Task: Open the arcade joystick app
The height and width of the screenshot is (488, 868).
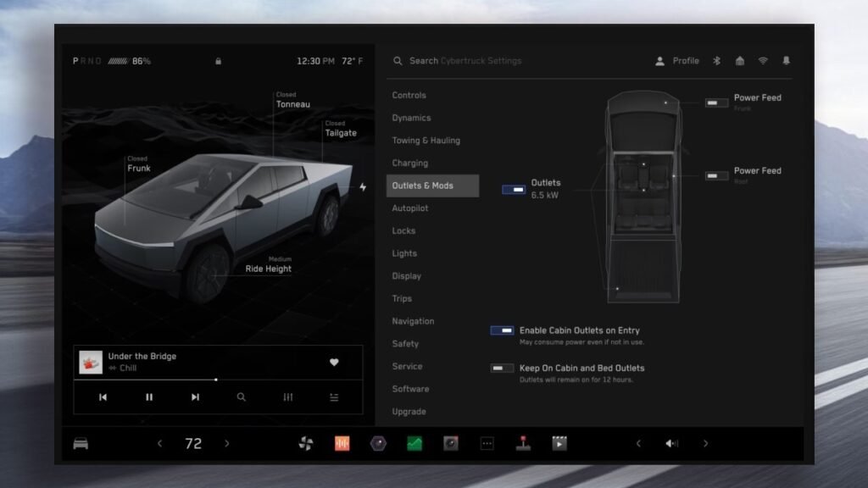Action: point(523,443)
